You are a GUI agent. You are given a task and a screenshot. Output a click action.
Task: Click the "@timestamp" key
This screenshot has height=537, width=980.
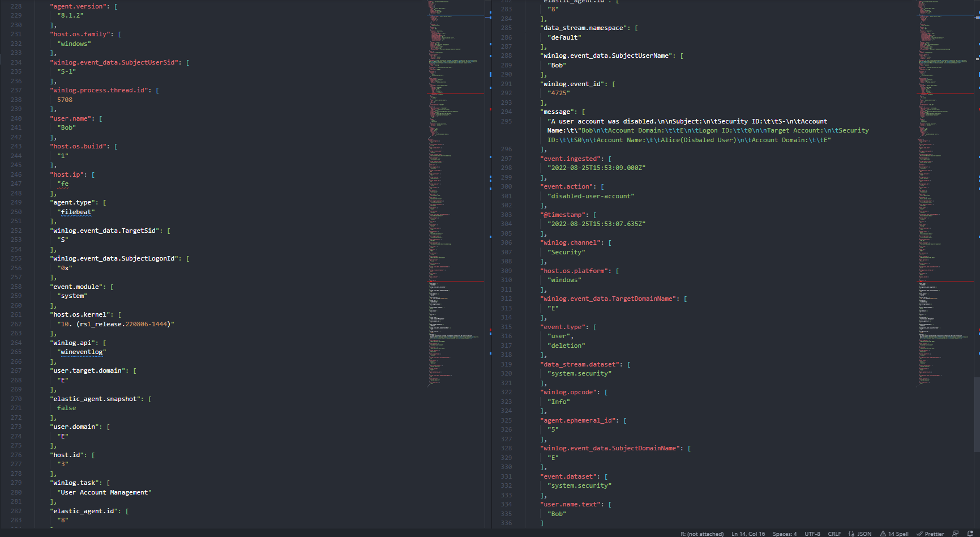pyautogui.click(x=563, y=215)
